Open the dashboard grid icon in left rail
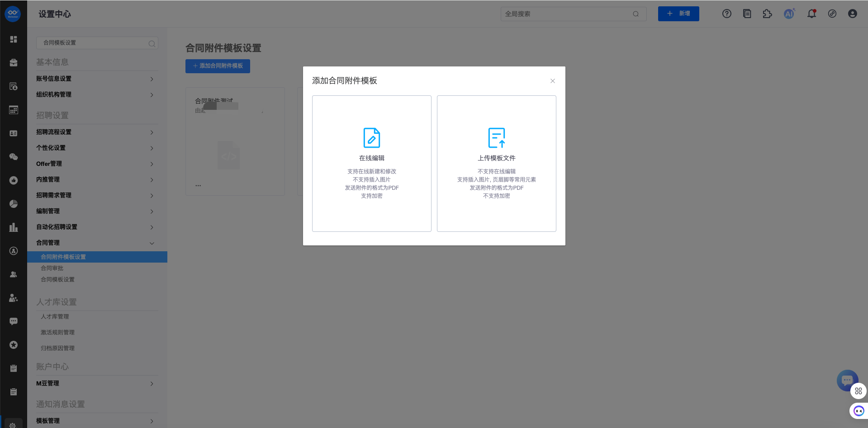 click(14, 39)
